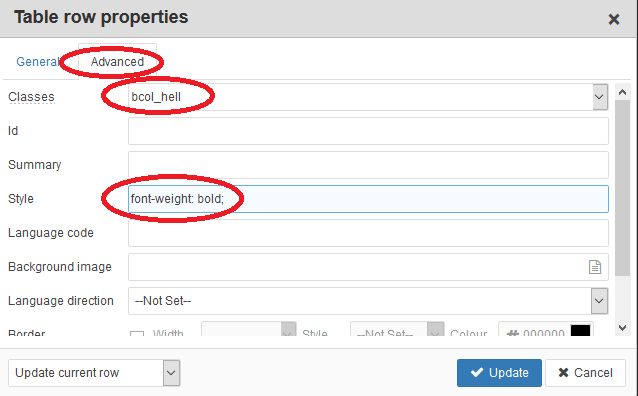
Task: Click the Summary input field
Action: point(368,165)
